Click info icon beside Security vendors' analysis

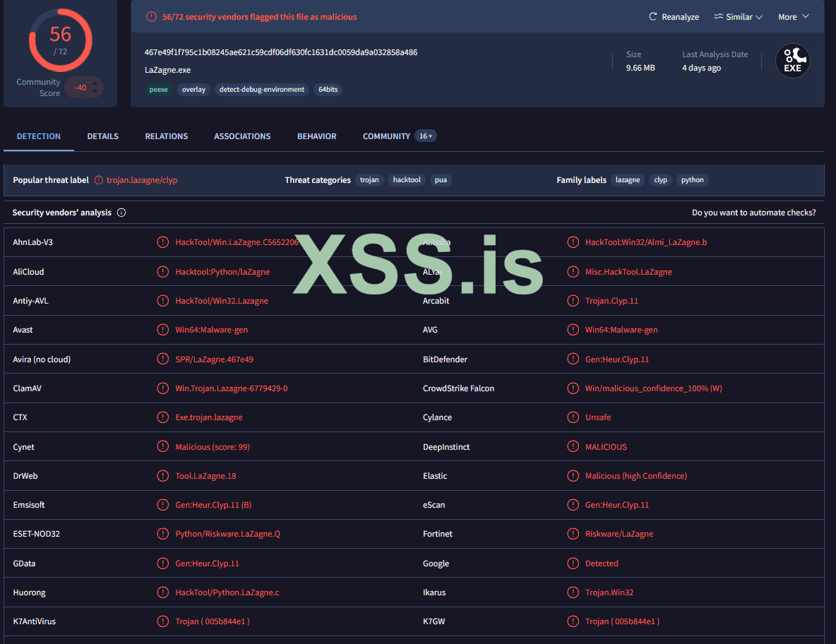point(121,213)
